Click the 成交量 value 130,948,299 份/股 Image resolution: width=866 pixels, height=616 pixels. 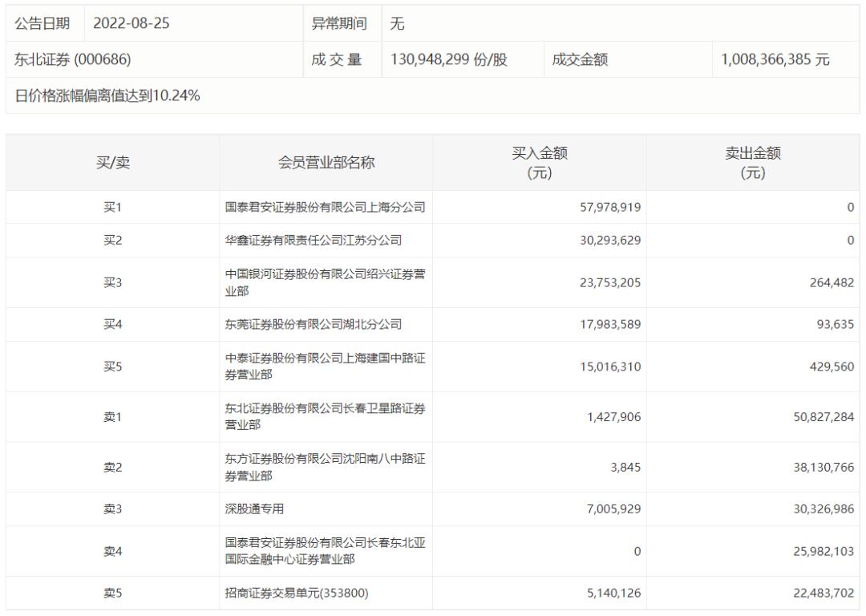[x=451, y=59]
